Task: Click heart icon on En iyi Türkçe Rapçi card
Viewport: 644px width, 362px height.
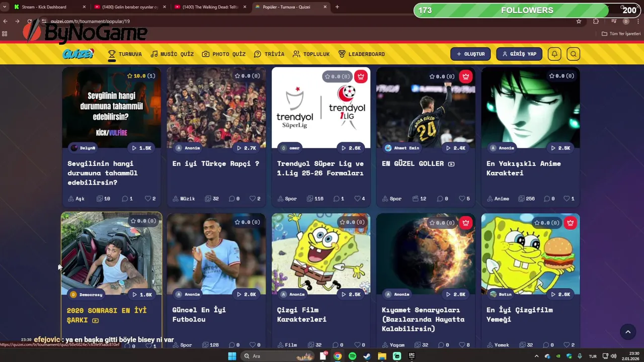Action: (x=253, y=199)
